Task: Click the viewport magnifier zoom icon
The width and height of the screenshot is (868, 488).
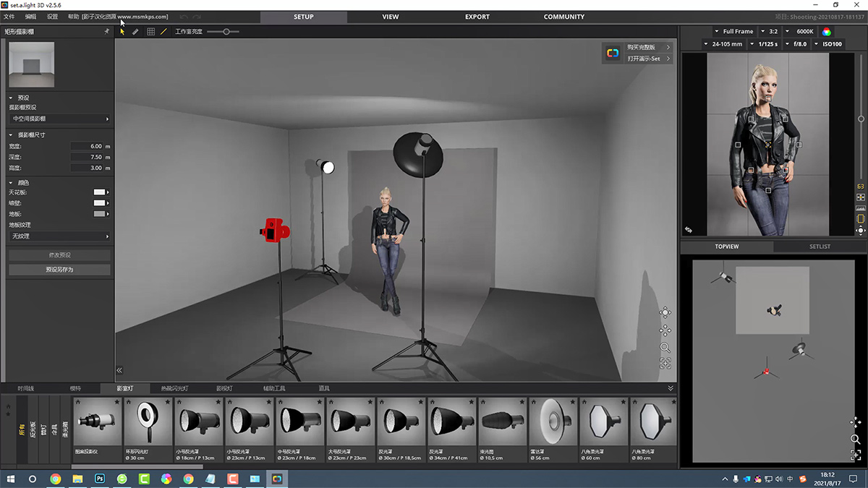Action: [665, 348]
